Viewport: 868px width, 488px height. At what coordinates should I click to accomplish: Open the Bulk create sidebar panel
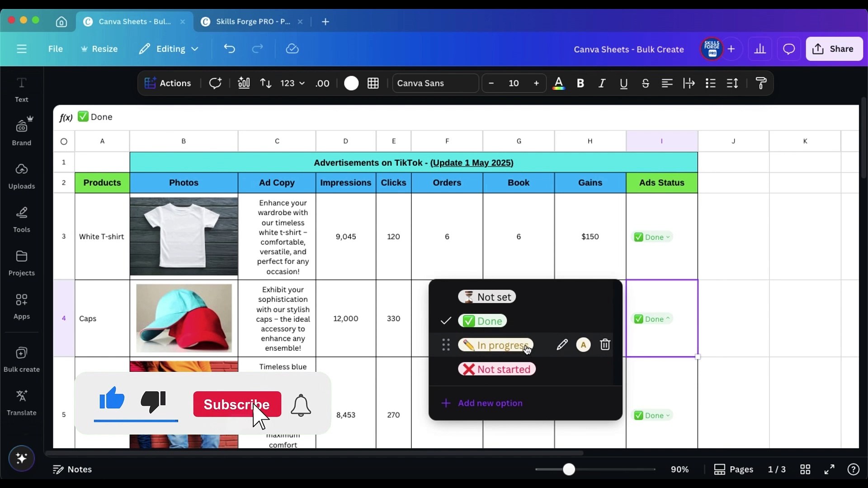[x=22, y=359]
